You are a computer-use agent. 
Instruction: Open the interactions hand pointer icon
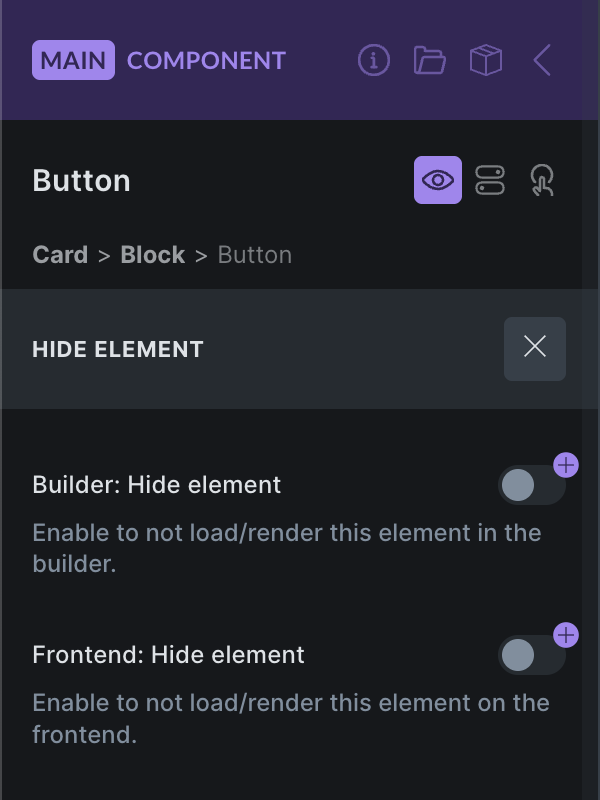point(542,180)
